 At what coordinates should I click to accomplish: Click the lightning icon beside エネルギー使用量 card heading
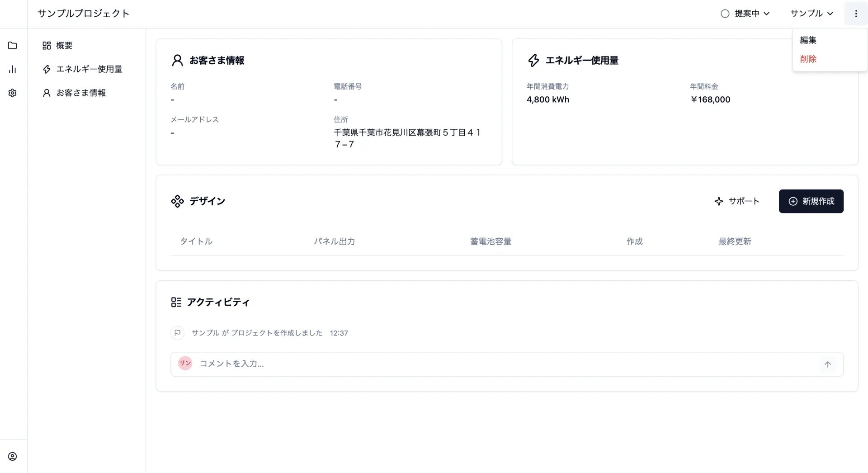coord(533,60)
